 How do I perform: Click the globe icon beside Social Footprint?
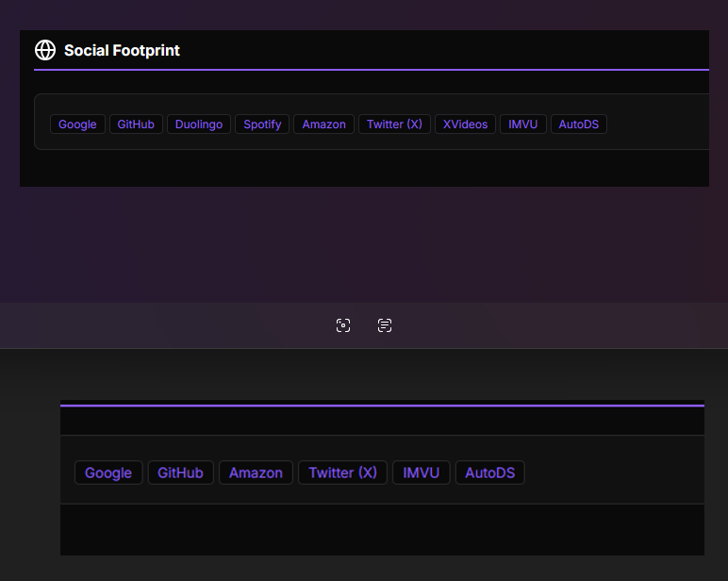click(x=45, y=50)
